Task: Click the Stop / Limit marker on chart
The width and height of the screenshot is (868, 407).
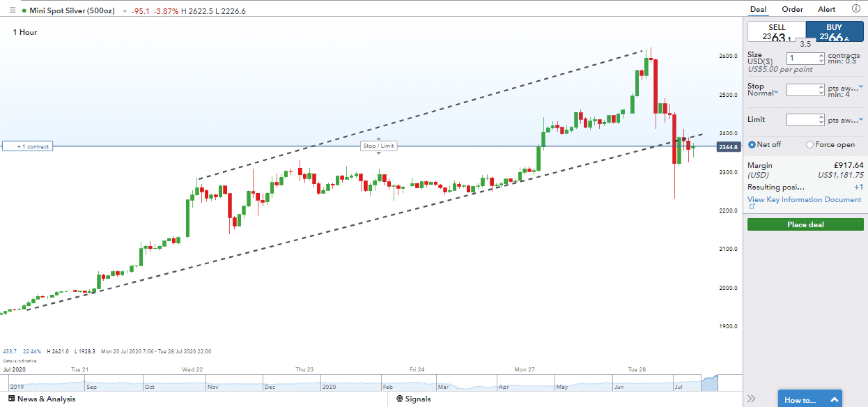Action: point(378,146)
